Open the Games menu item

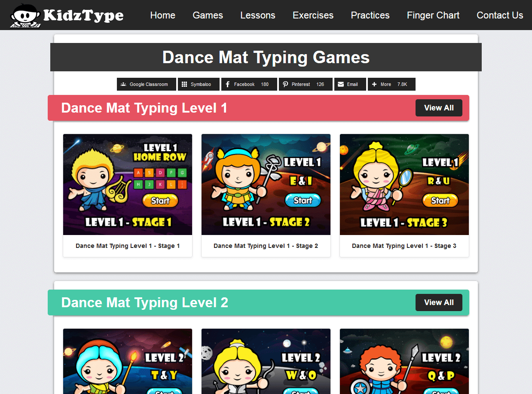coord(208,15)
